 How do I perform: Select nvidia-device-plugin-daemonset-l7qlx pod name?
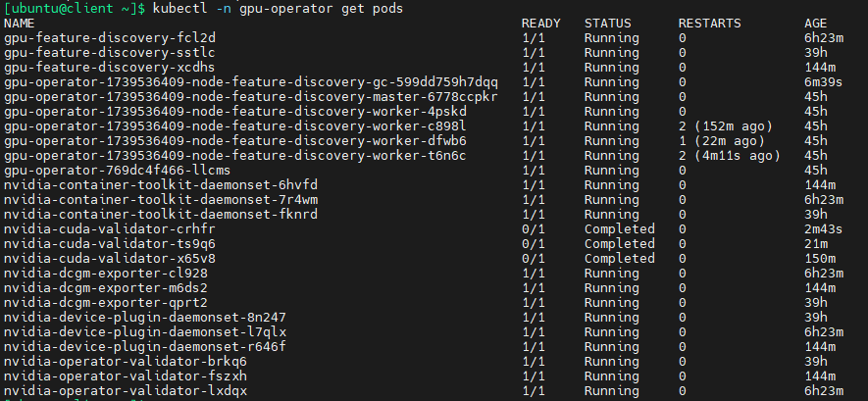(x=145, y=331)
